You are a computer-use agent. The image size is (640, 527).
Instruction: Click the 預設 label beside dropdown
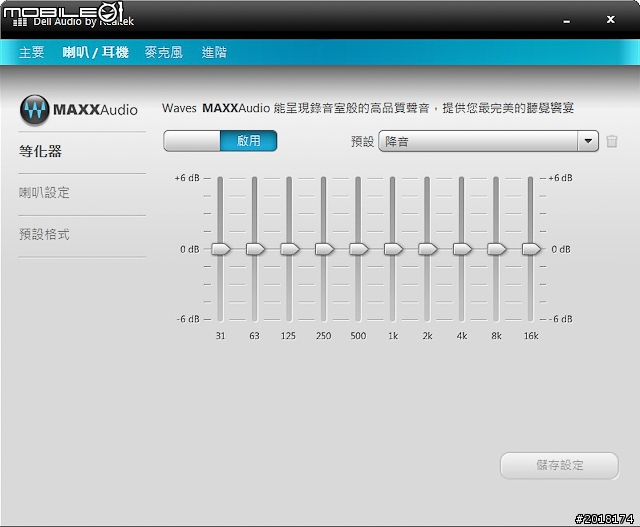[x=362, y=141]
